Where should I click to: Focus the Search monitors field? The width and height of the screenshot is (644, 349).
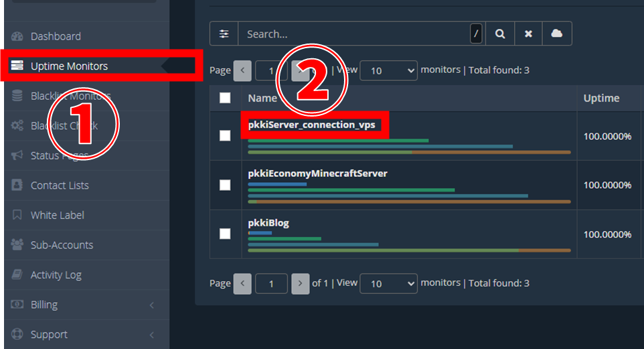(x=354, y=33)
